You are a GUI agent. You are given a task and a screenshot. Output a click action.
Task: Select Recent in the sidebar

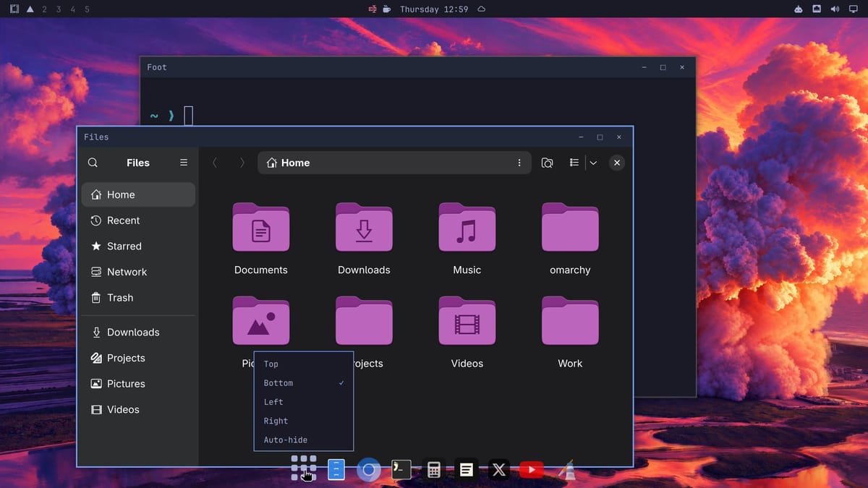(x=138, y=221)
